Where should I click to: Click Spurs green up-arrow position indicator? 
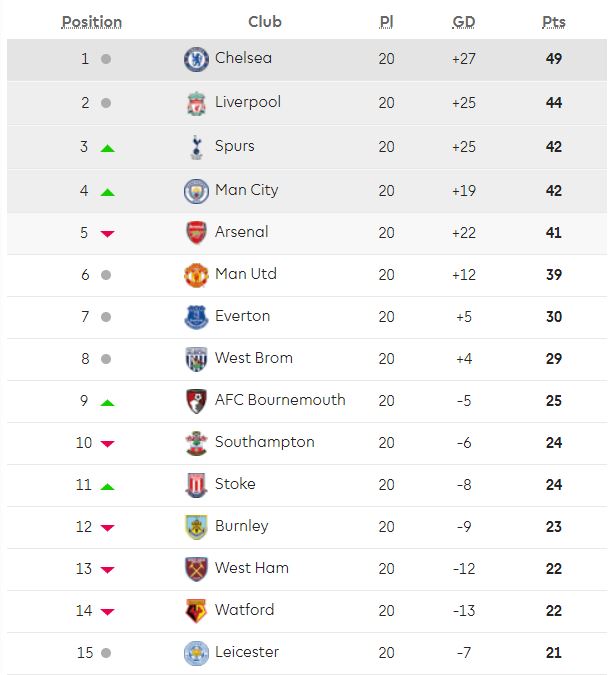[x=108, y=149]
